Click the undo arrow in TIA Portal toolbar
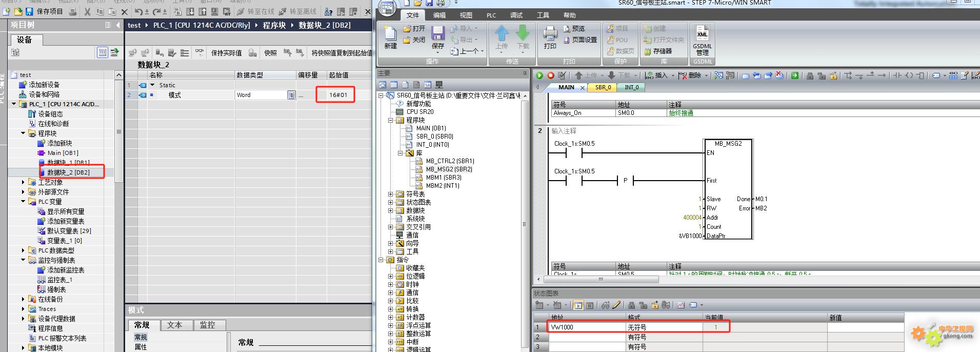 [139, 11]
